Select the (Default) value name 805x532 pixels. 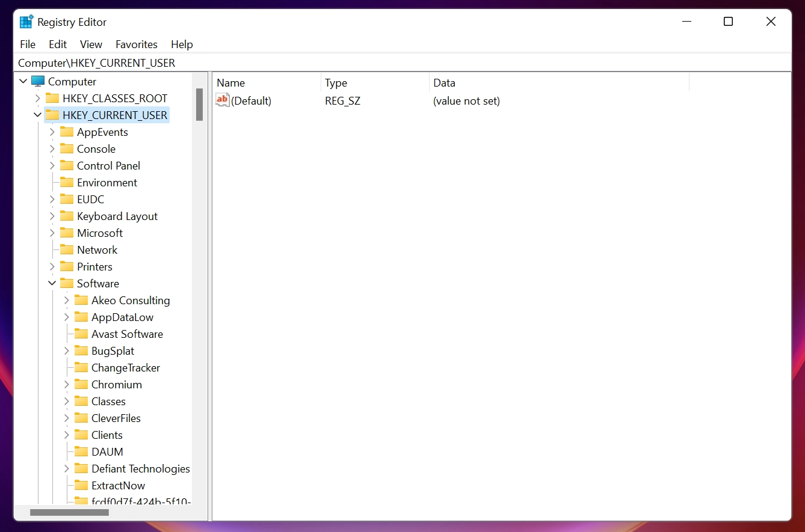(x=251, y=101)
